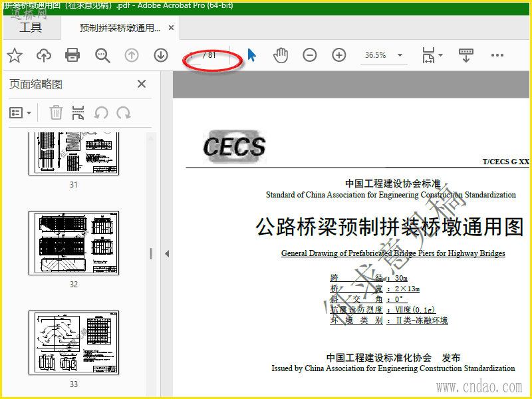532x399 pixels.
Task: Select page 31 thumbnail
Action: 74,154
